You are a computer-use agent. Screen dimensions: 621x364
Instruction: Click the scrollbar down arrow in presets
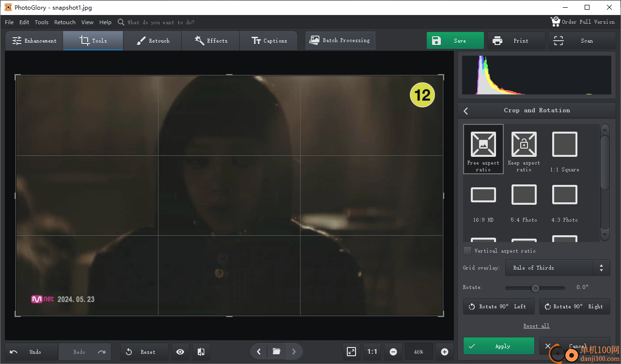tap(605, 235)
